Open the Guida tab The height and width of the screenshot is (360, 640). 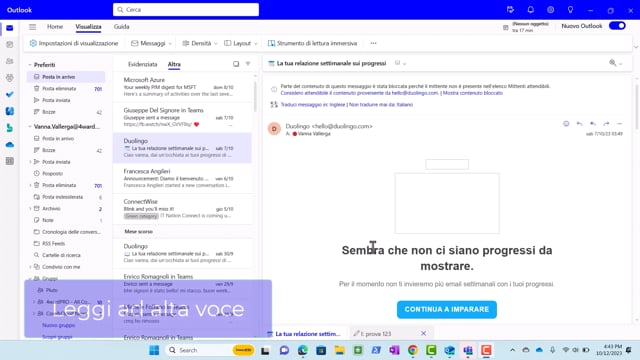pos(121,27)
